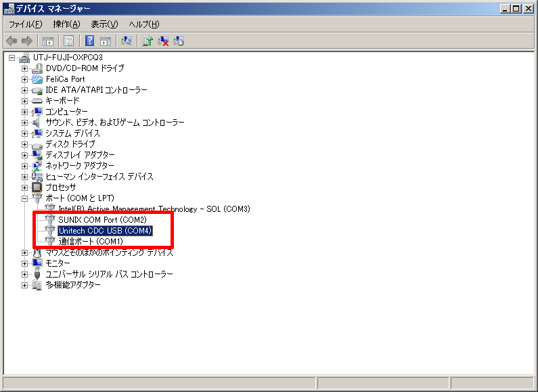The image size is (538, 392).
Task: Click the ユニバーサル シリアル バス USB plug icon
Action: pos(37,274)
